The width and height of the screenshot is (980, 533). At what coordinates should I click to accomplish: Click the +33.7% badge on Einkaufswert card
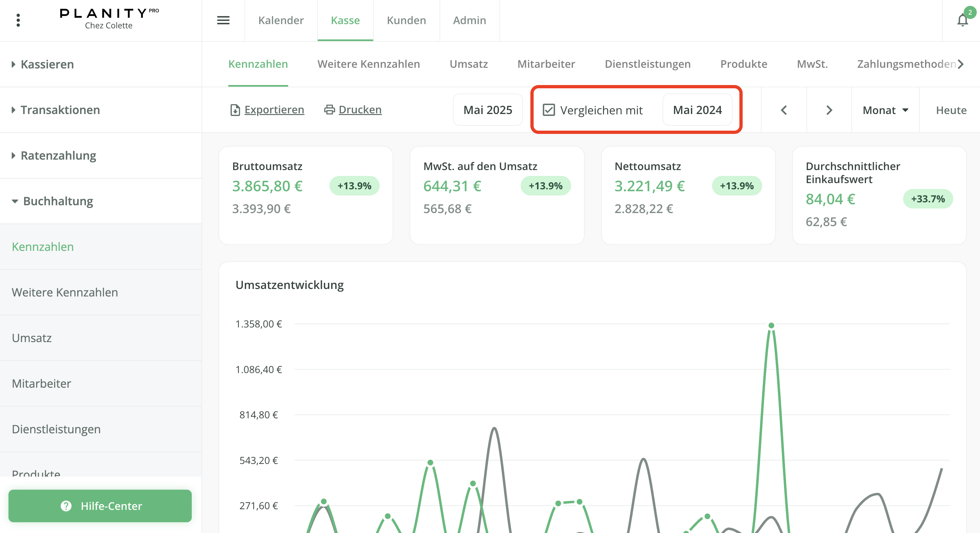(928, 199)
